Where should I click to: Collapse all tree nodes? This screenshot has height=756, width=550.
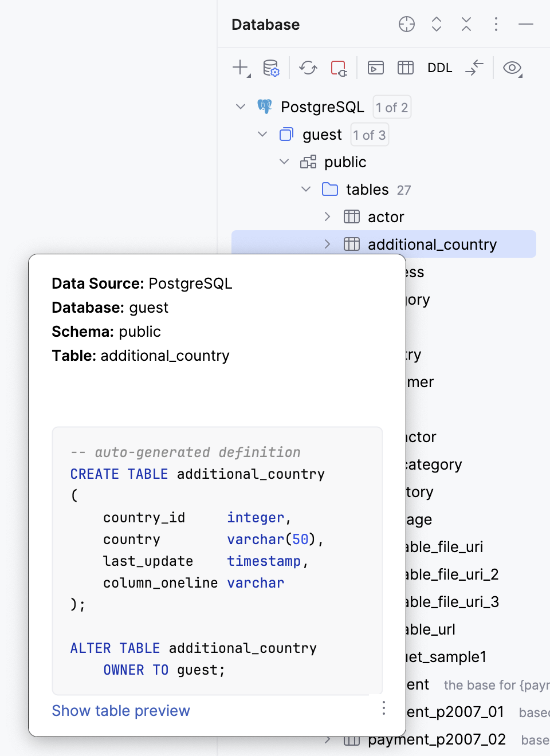click(x=466, y=25)
